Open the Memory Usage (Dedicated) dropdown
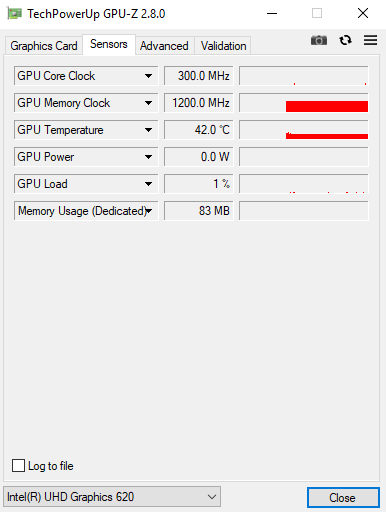This screenshot has height=512, width=386. pyautogui.click(x=149, y=211)
